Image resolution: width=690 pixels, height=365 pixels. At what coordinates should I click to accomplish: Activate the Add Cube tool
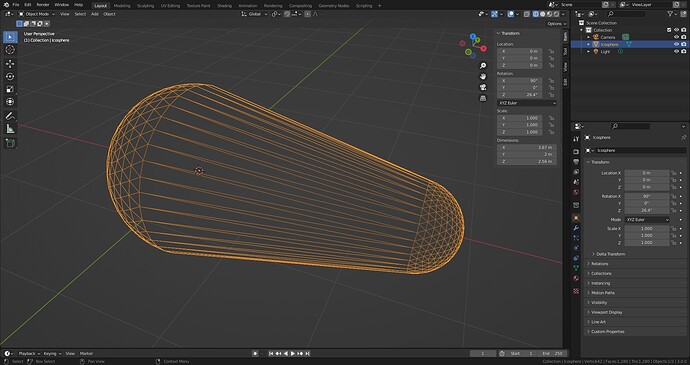(x=10, y=143)
